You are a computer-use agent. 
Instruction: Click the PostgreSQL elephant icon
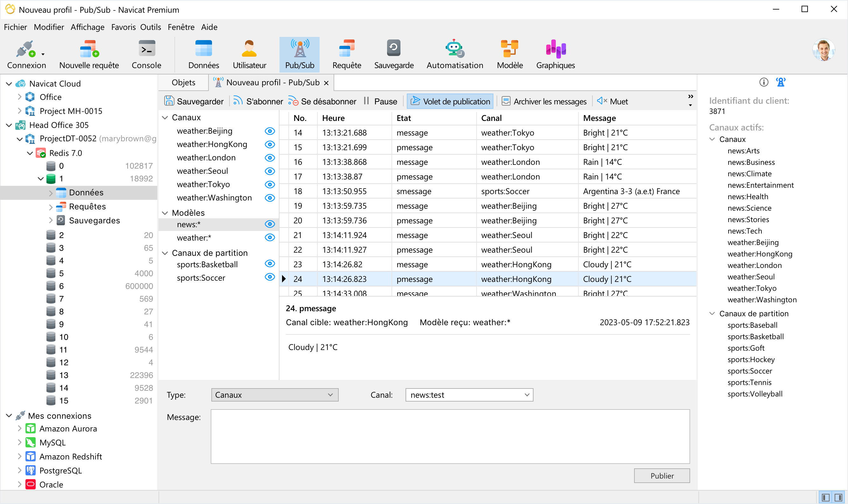click(31, 470)
